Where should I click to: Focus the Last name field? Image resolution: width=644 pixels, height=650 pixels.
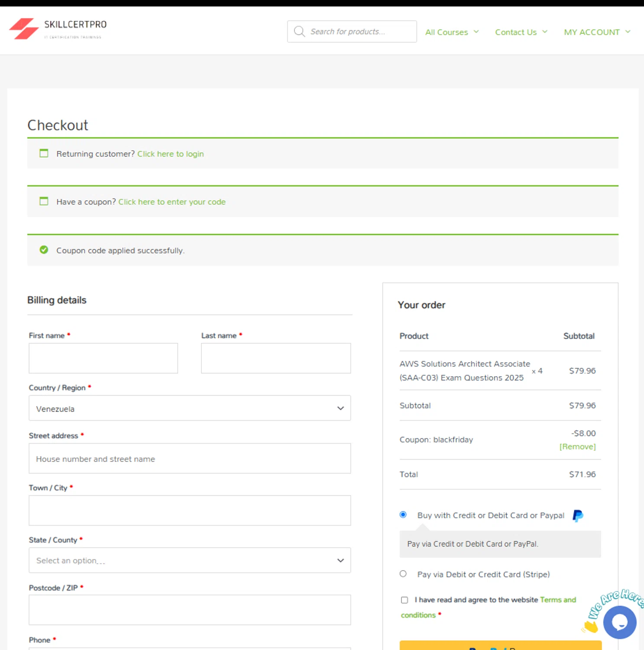tap(276, 358)
